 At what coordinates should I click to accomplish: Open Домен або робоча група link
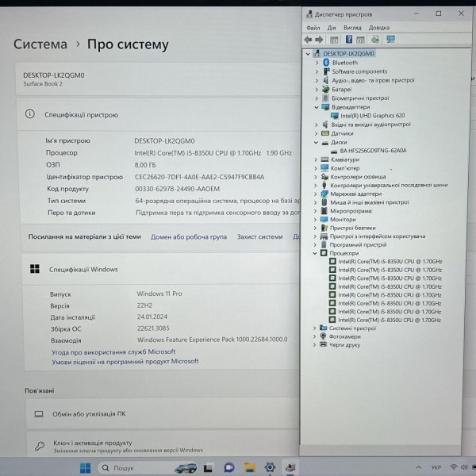click(189, 237)
